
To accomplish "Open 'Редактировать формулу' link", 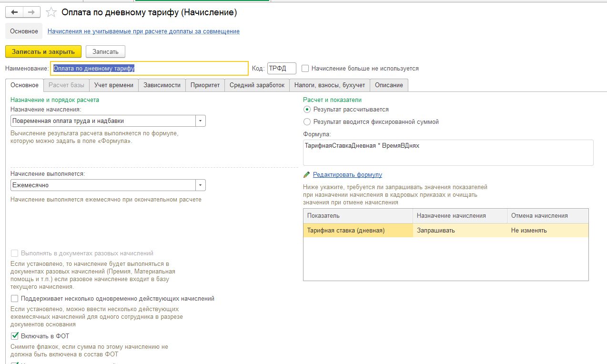I will click(x=347, y=175).
